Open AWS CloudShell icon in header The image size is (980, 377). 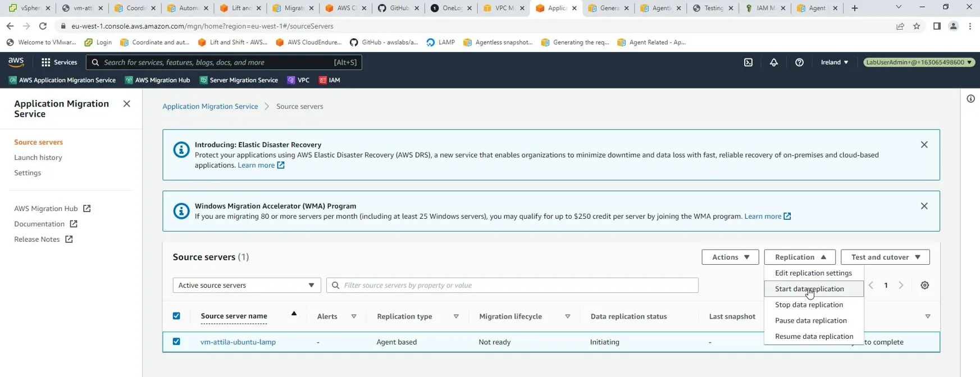748,62
